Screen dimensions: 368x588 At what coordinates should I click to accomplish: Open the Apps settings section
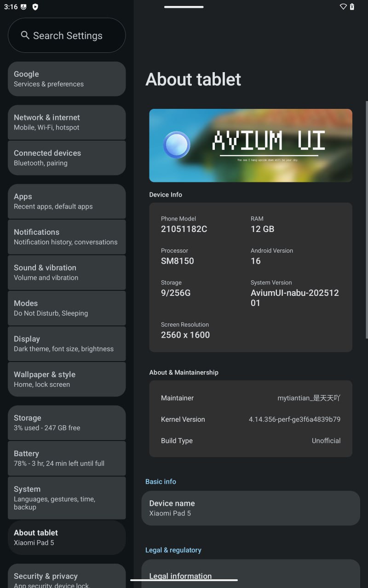click(67, 201)
